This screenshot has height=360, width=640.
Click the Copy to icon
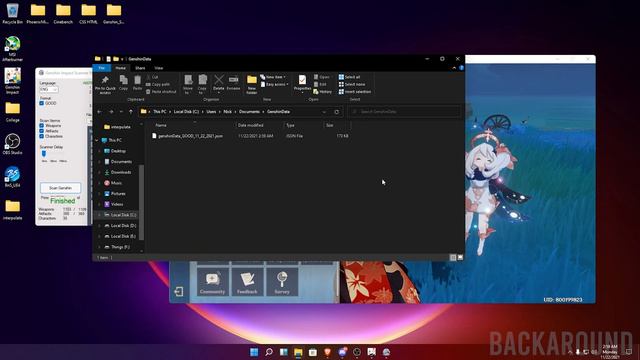tap(202, 84)
